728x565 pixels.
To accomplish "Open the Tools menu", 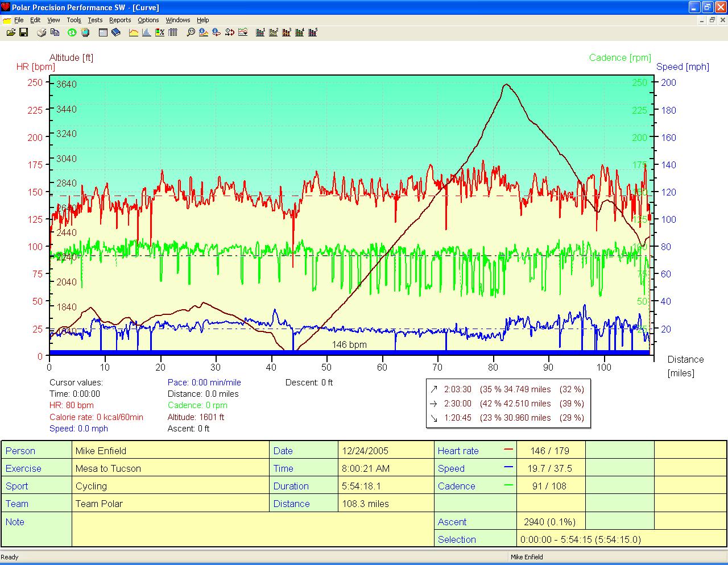I will point(74,20).
